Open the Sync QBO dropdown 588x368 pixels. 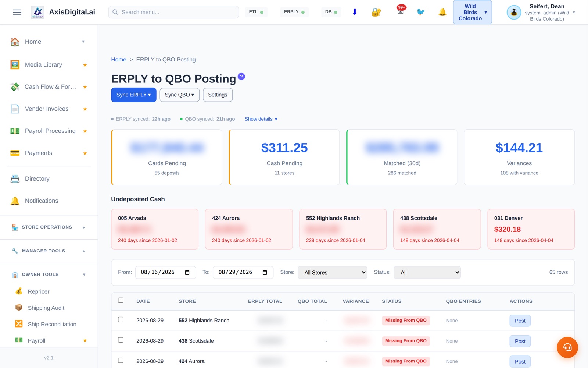click(179, 95)
